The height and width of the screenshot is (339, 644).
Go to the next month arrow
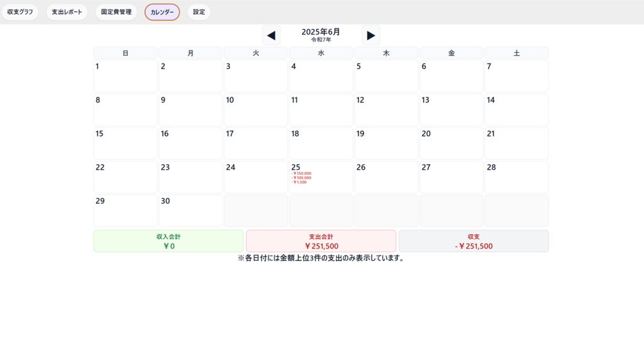click(x=370, y=35)
